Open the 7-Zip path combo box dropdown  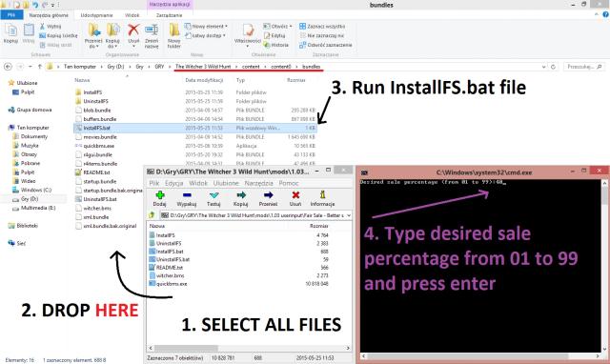pos(349,215)
